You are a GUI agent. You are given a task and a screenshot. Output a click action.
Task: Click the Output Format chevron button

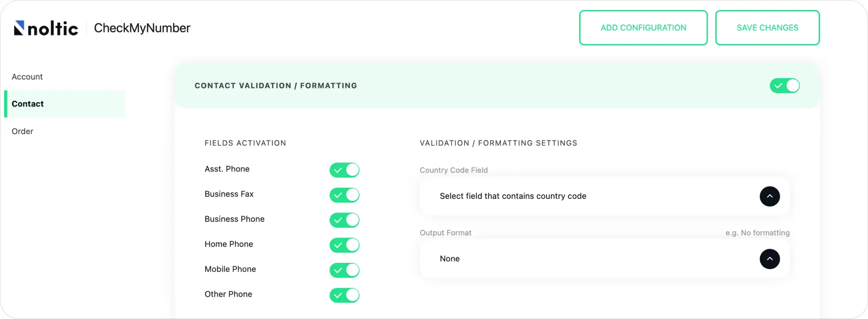click(770, 259)
